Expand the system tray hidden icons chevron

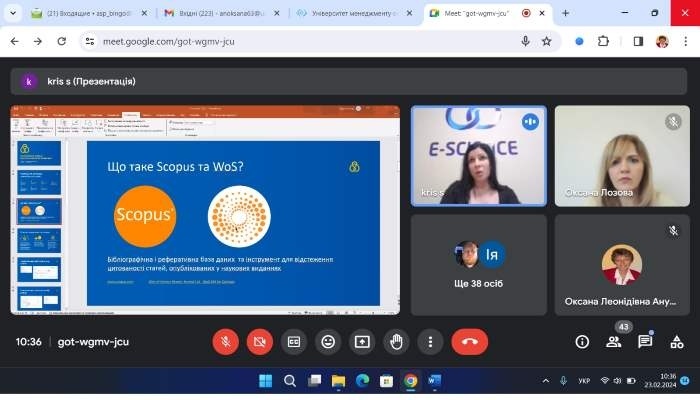click(545, 381)
